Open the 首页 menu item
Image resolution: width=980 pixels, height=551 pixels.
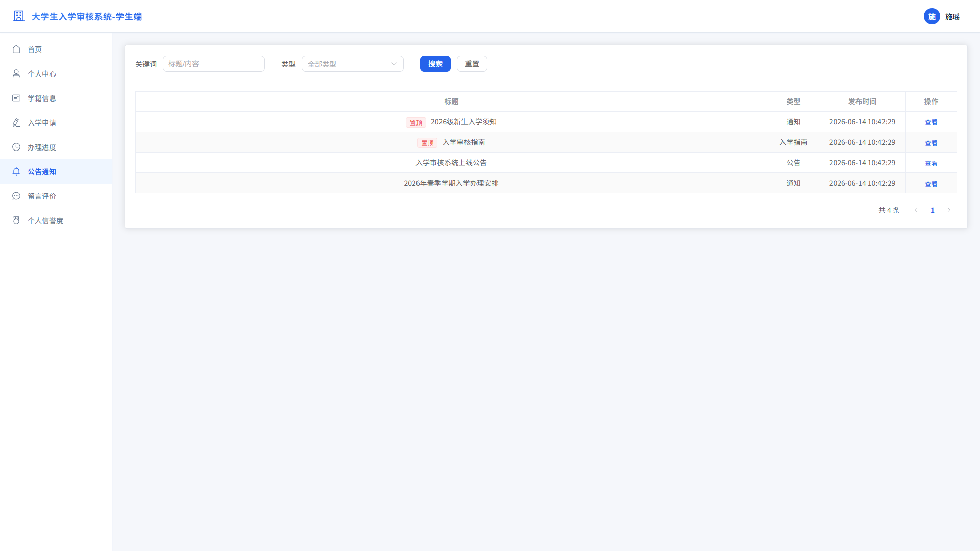click(x=56, y=49)
